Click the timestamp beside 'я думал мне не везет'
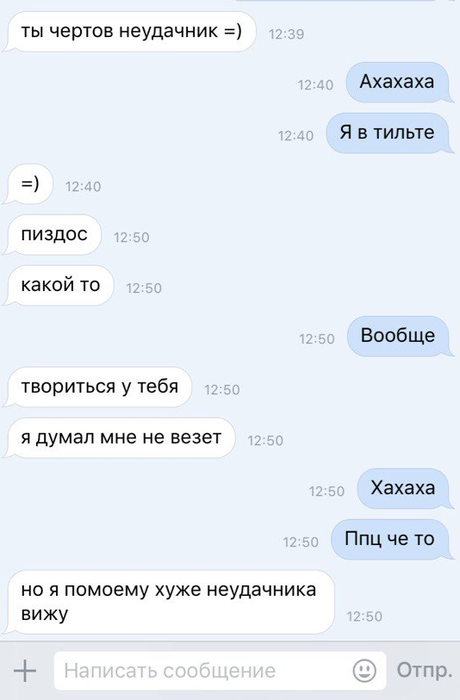Viewport: 460px width, 700px height. click(x=265, y=441)
